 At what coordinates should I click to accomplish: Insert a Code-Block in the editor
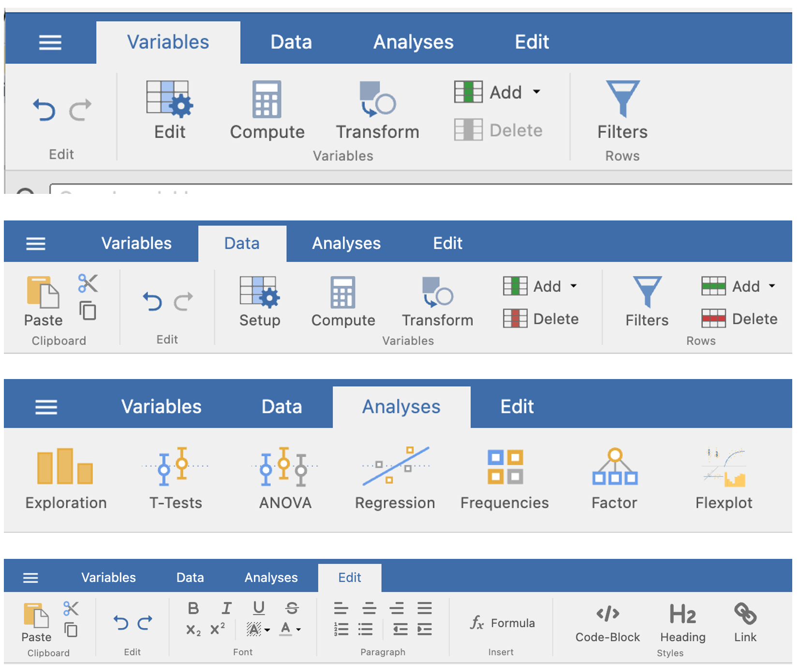[607, 624]
